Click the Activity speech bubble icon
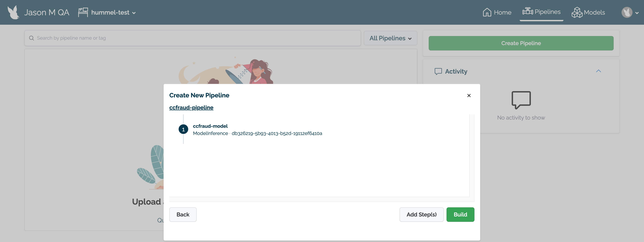644x242 pixels. 438,72
